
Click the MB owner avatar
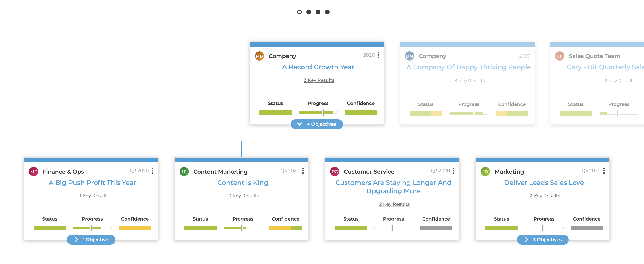259,56
